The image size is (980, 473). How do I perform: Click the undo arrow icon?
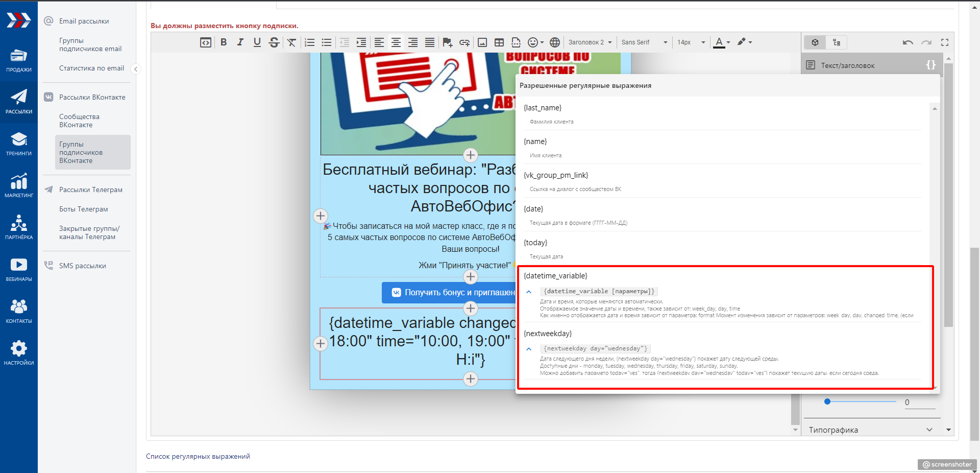point(908,42)
